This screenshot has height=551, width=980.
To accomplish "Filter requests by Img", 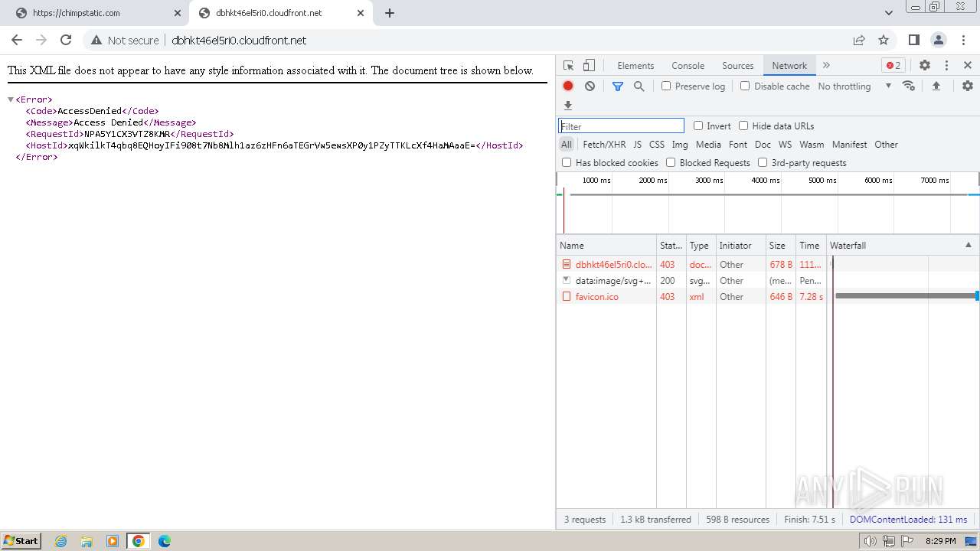I will 680,145.
